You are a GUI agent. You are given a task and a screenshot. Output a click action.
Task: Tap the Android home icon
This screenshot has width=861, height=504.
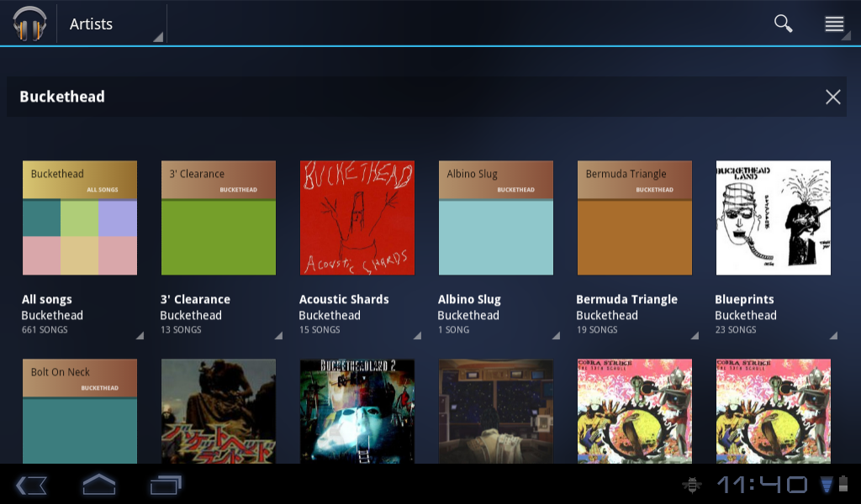click(98, 485)
